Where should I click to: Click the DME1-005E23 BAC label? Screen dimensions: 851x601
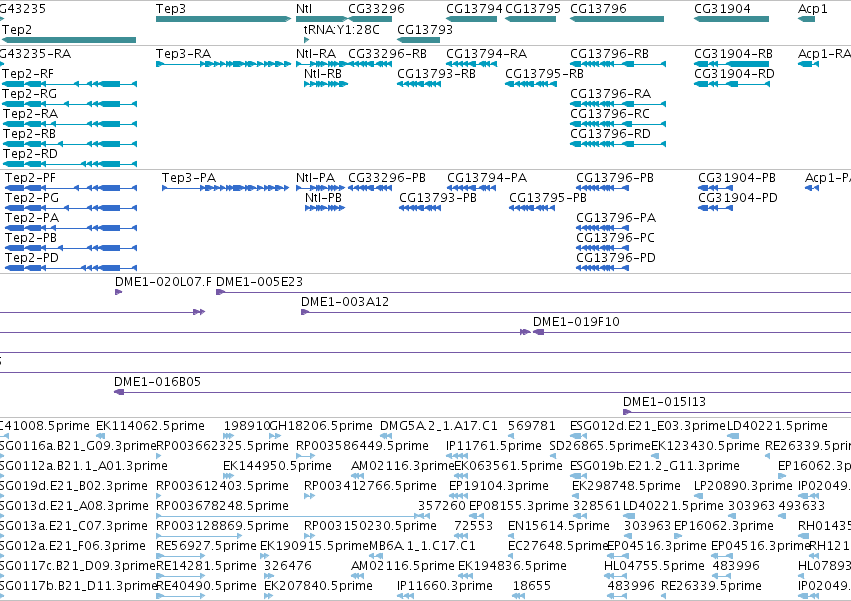click(259, 282)
